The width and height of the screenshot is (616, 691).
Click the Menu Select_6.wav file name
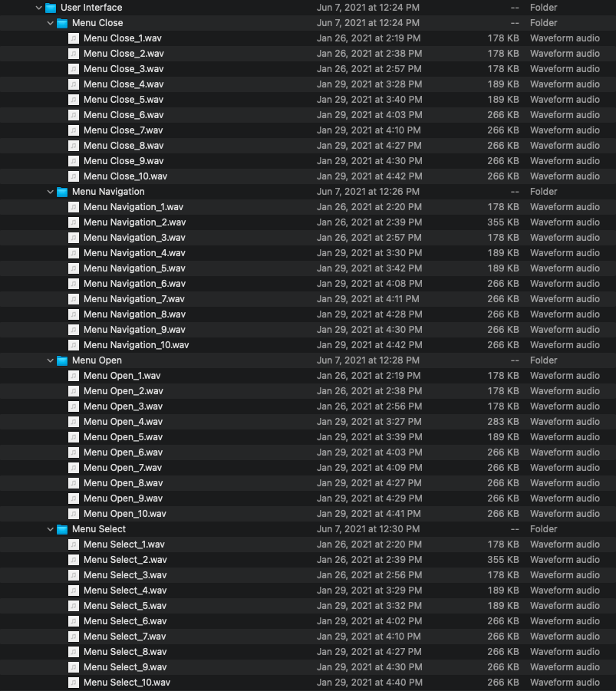pyautogui.click(x=125, y=621)
